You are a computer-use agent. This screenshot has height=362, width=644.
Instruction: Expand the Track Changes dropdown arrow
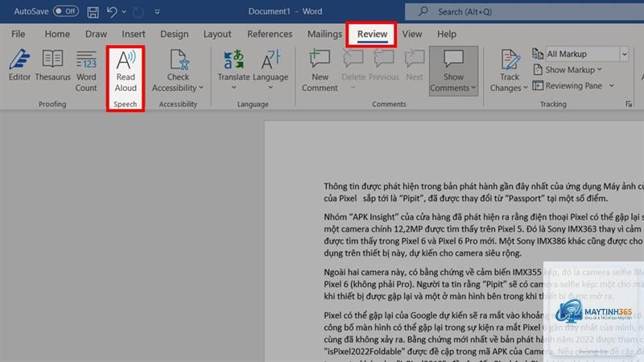click(x=526, y=88)
